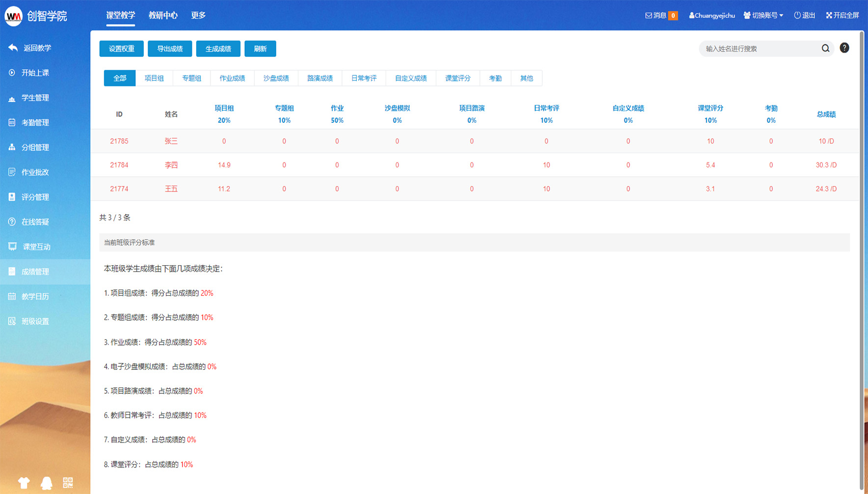The width and height of the screenshot is (868, 494).
Task: Click the search magnifier icon
Action: tap(825, 48)
